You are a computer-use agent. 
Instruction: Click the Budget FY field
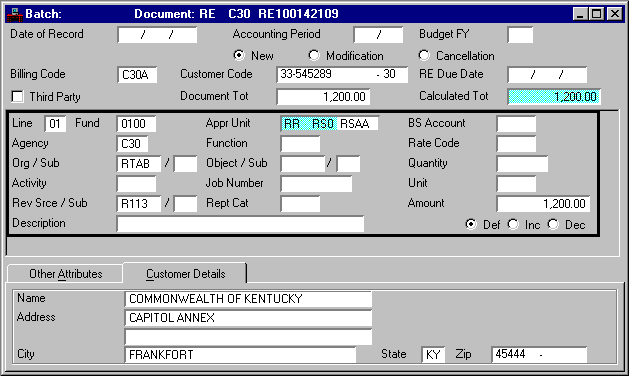(520, 35)
